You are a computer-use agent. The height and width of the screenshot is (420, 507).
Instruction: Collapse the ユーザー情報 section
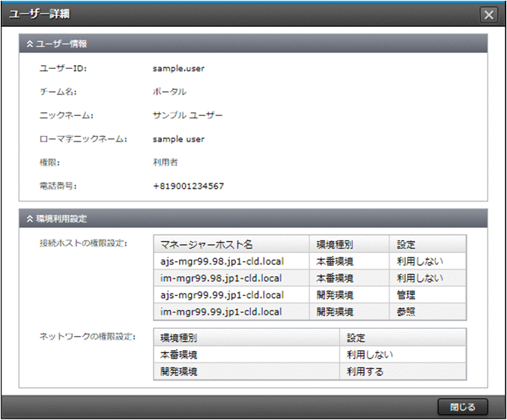30,44
